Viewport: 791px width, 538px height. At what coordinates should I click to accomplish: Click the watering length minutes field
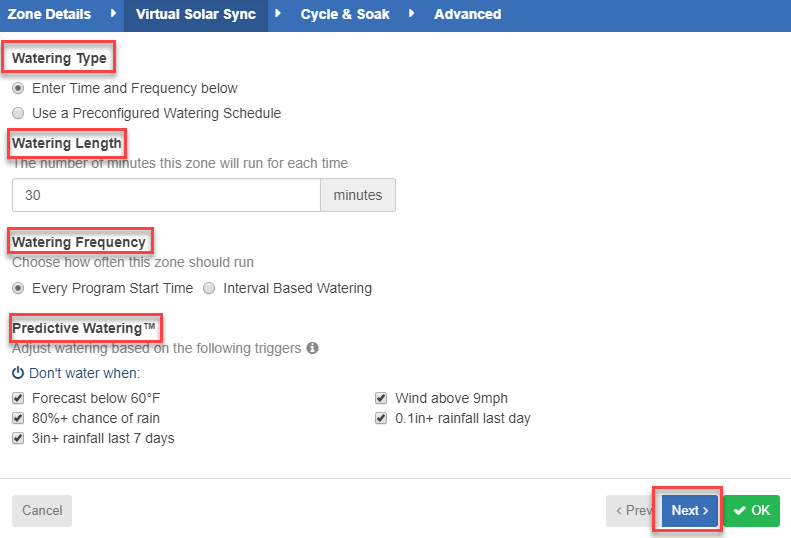pos(166,195)
